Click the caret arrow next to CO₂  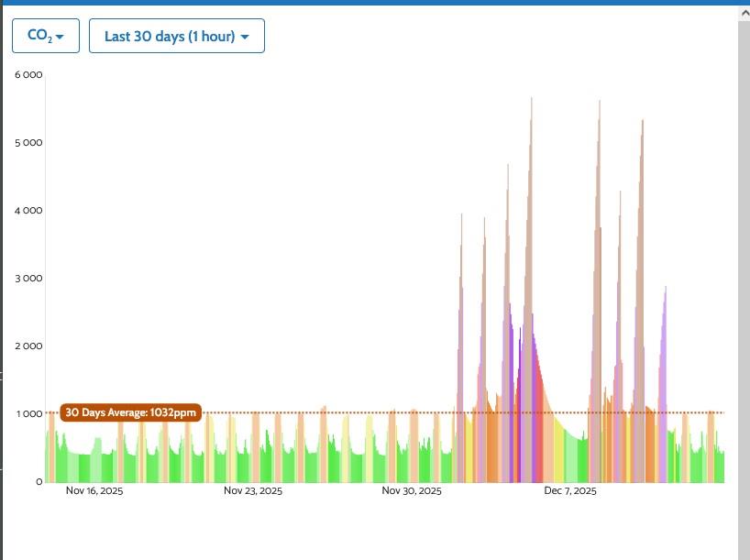(x=61, y=38)
